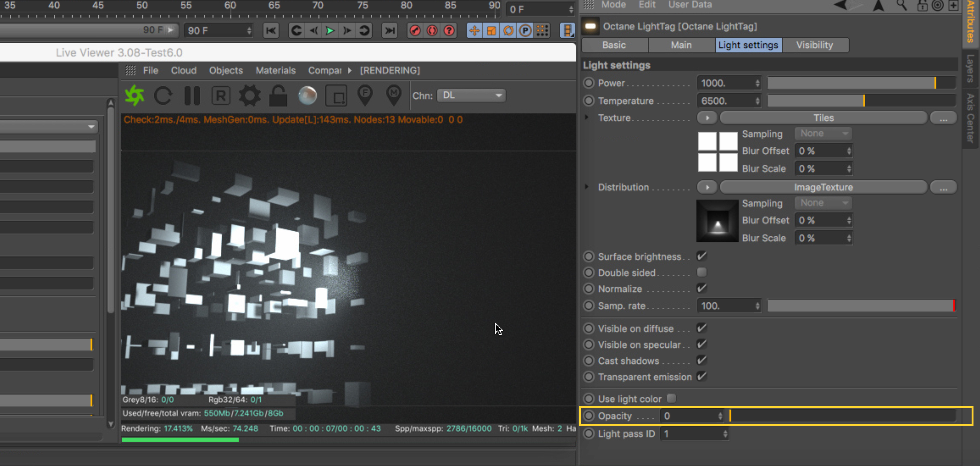Toggle the camera lock padlock icon

(278, 95)
